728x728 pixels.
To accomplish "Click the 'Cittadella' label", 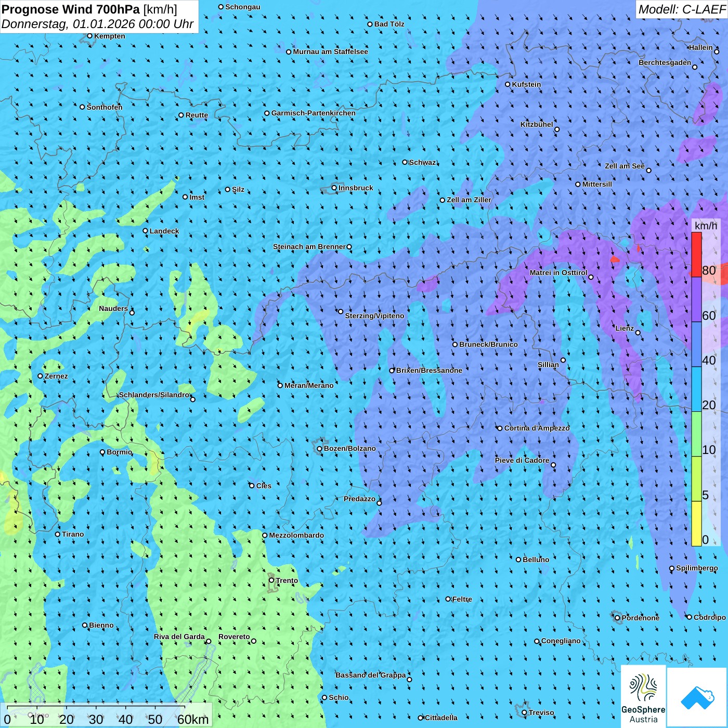I will [441, 718].
